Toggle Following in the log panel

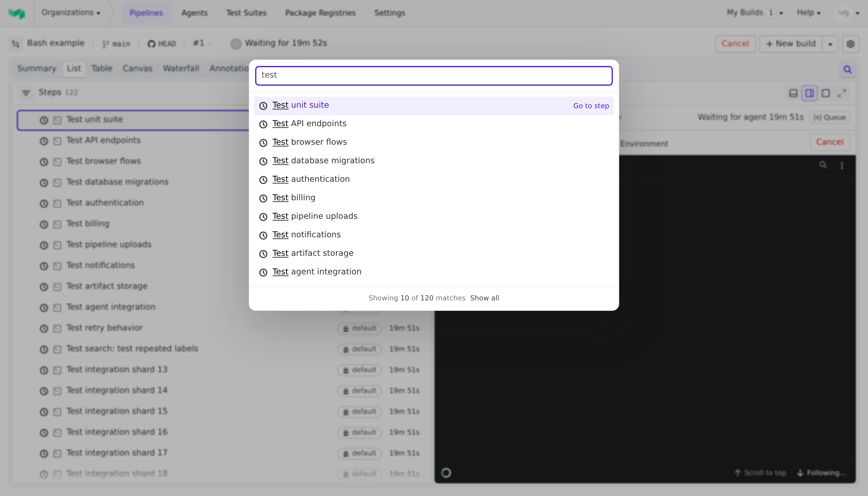[x=821, y=473]
